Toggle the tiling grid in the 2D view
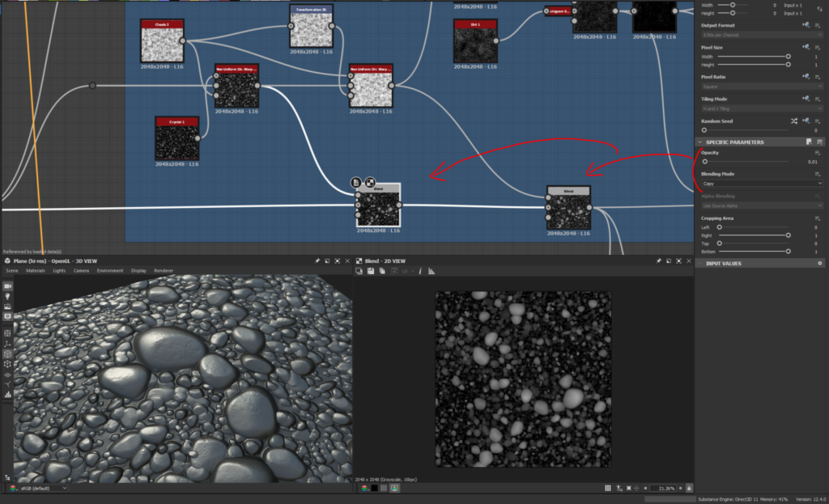829x504 pixels. pyautogui.click(x=609, y=489)
